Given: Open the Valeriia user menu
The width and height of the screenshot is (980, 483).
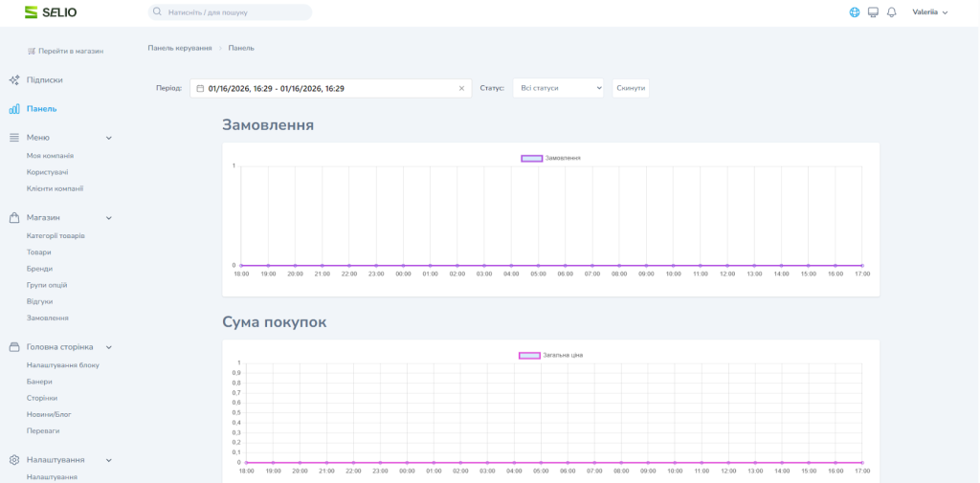Looking at the screenshot, I should (929, 12).
